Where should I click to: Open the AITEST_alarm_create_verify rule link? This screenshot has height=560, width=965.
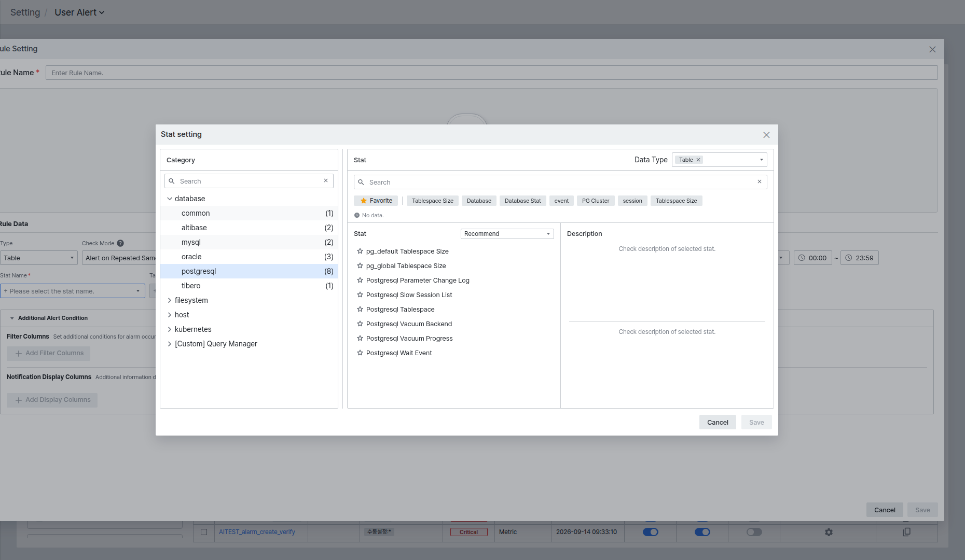[257, 532]
